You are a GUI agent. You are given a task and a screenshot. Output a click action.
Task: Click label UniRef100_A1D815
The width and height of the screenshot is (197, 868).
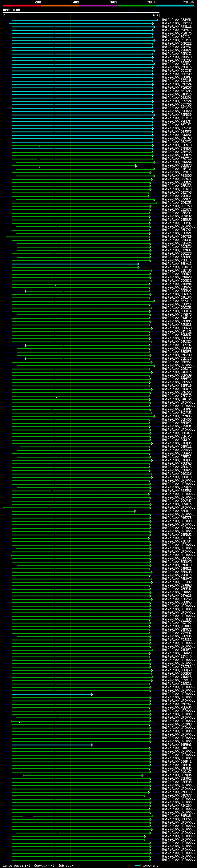tap(176, 389)
